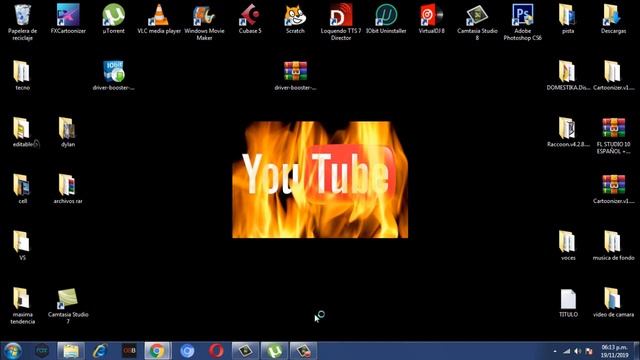
Task: Select the tecno folder
Action: point(22,71)
